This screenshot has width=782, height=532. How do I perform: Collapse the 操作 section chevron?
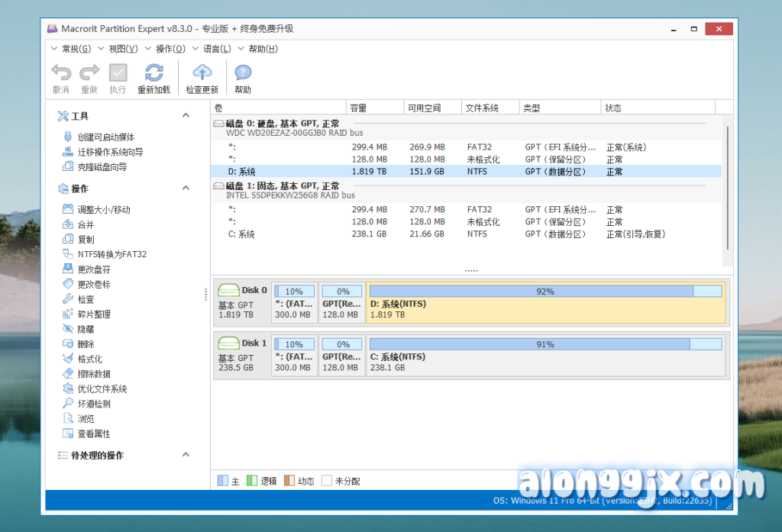click(186, 189)
